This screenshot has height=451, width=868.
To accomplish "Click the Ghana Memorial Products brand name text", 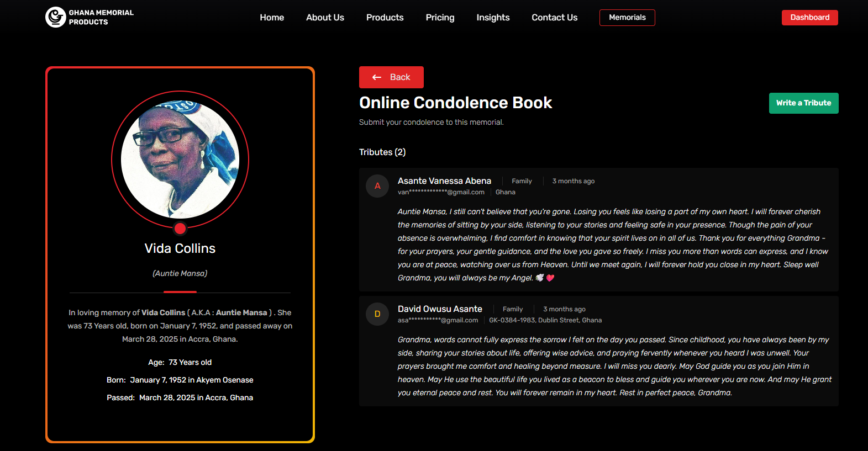I will pyautogui.click(x=101, y=17).
